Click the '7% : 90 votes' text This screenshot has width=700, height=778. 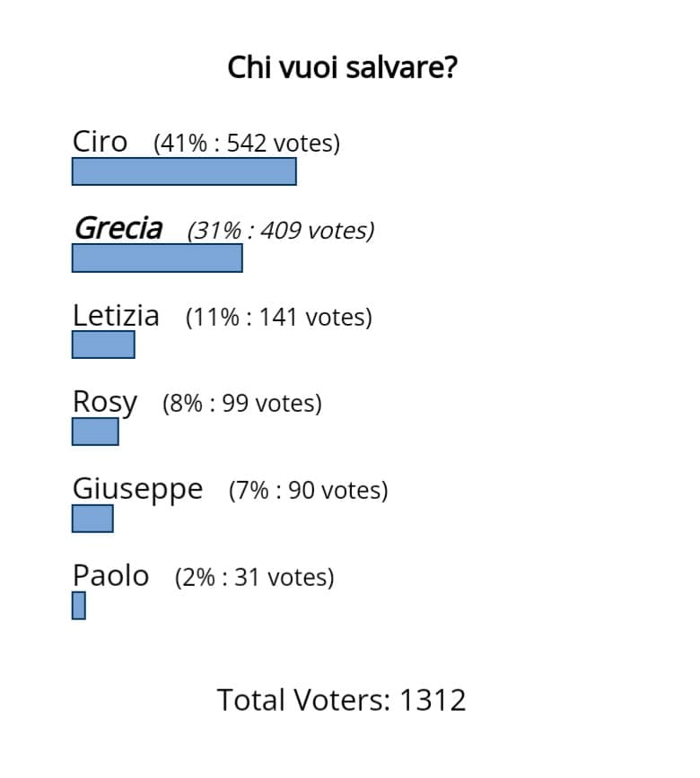[x=308, y=491]
